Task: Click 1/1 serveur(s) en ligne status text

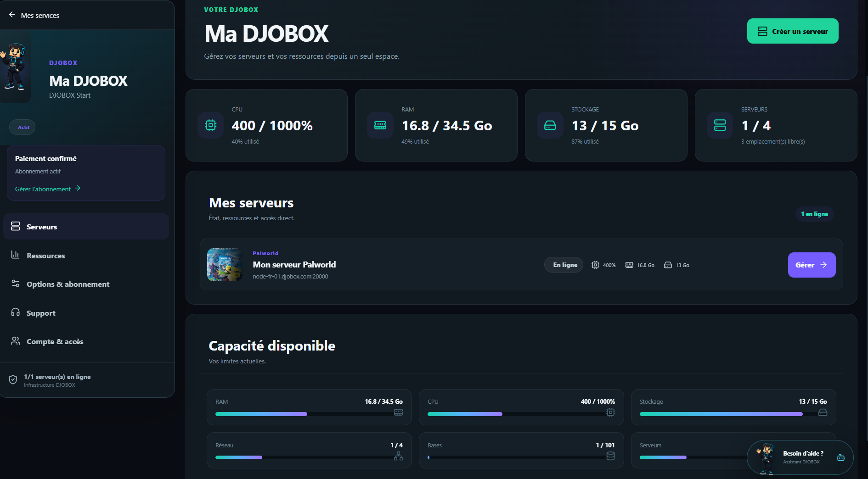Action: (x=57, y=377)
